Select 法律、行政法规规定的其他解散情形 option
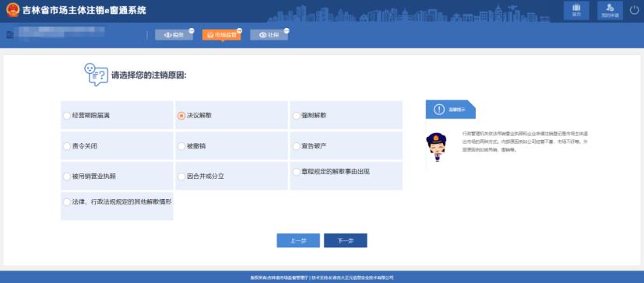Image resolution: width=644 pixels, height=283 pixels. click(66, 202)
